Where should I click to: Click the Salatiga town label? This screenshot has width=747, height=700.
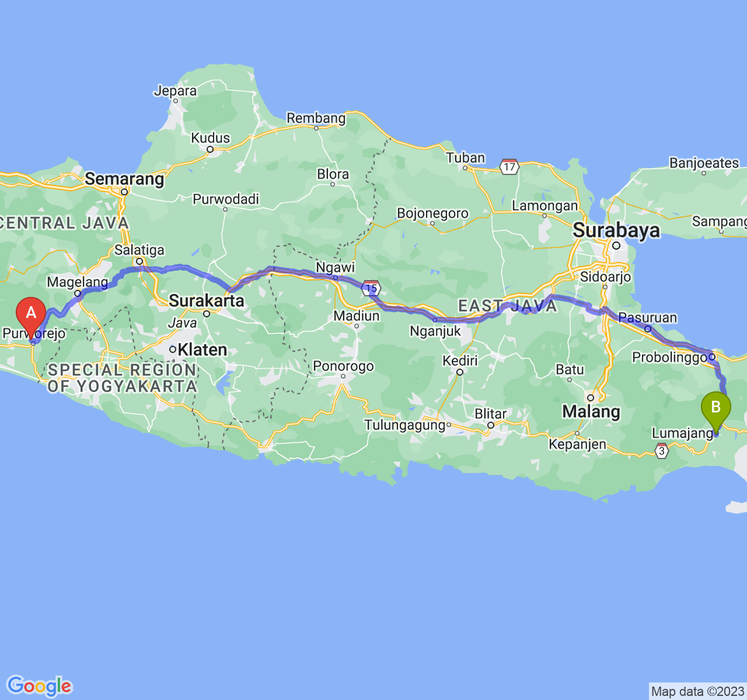[139, 250]
